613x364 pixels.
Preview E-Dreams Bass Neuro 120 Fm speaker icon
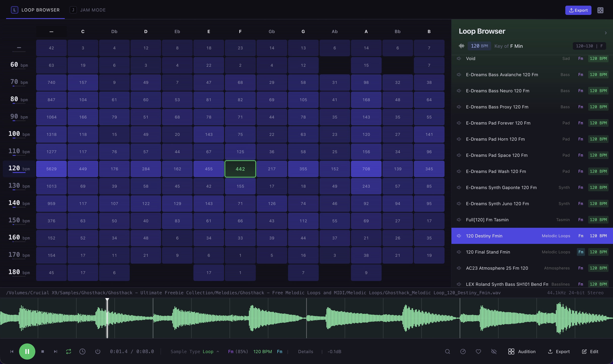(x=459, y=91)
